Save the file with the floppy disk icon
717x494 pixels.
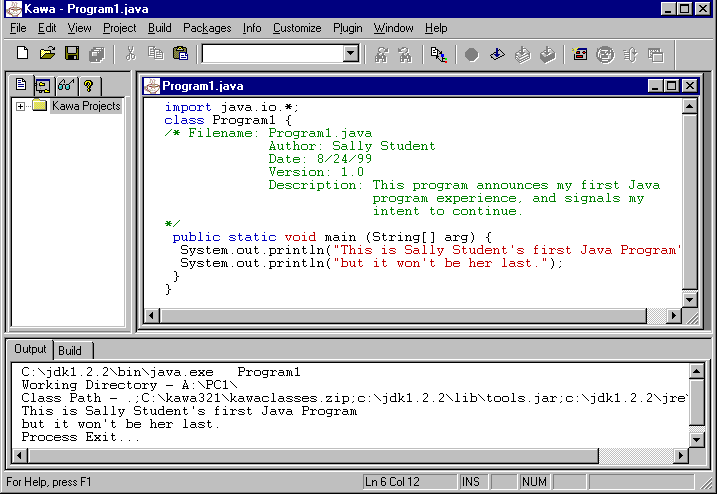tap(72, 54)
